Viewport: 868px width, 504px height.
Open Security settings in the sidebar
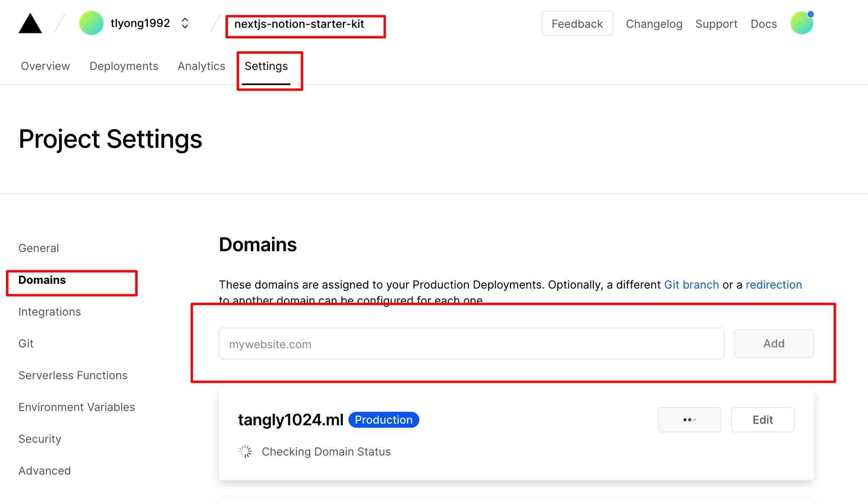[40, 439]
